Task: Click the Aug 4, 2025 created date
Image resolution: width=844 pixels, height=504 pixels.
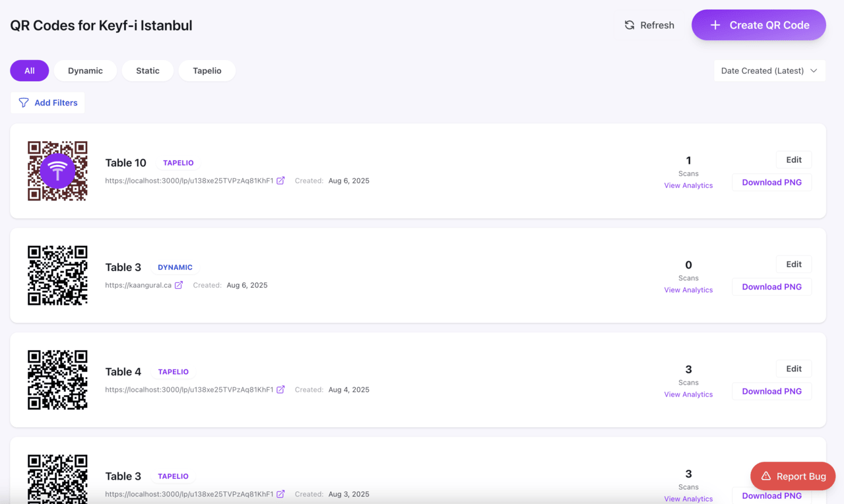Action: [x=349, y=389]
